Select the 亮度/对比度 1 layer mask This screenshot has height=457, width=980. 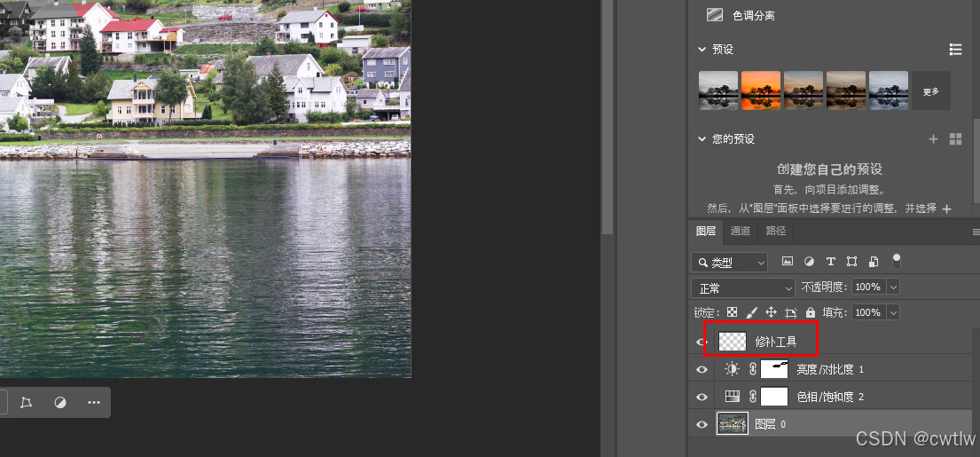pos(774,369)
